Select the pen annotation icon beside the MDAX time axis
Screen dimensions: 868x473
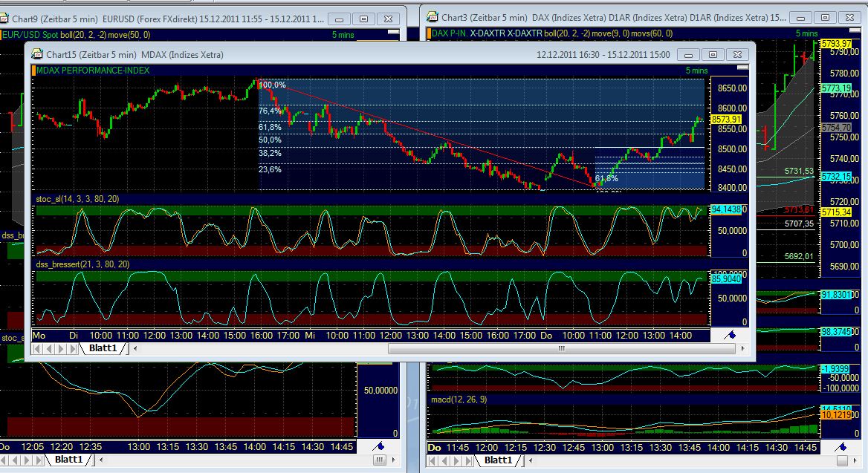tap(730, 336)
